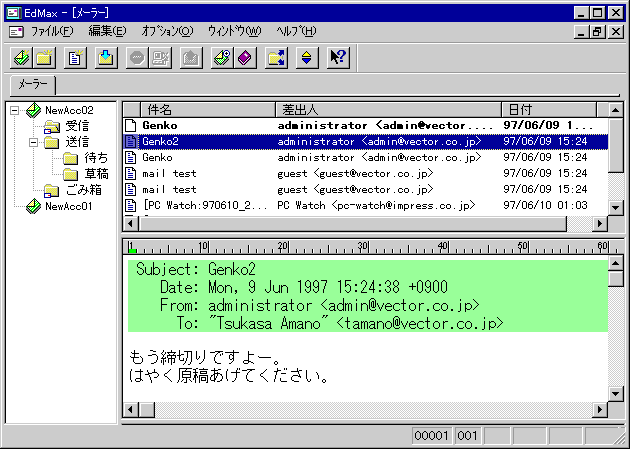This screenshot has height=449, width=630.
Task: Click the new mail envelope toolbar icon
Action: click(x=21, y=58)
